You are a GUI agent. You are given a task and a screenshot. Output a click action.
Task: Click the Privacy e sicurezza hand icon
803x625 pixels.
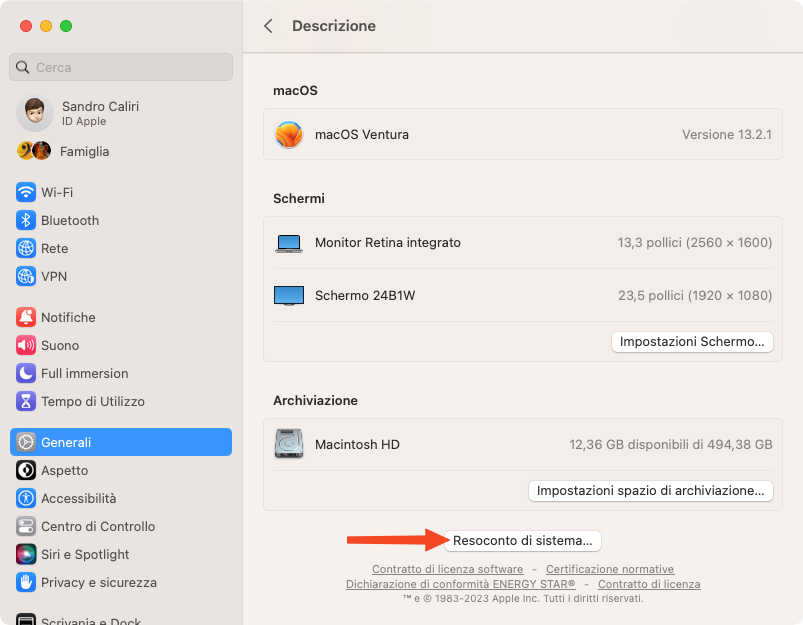26,582
